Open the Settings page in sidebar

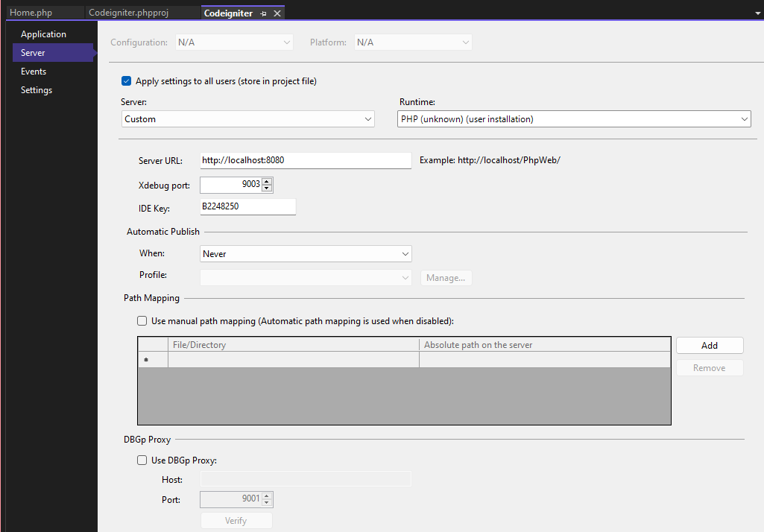[37, 90]
